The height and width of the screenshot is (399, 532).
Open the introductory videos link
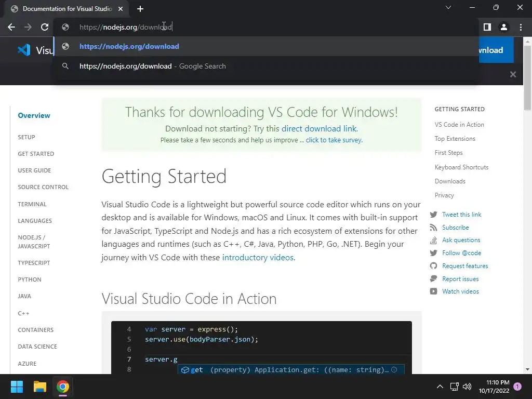coord(258,258)
